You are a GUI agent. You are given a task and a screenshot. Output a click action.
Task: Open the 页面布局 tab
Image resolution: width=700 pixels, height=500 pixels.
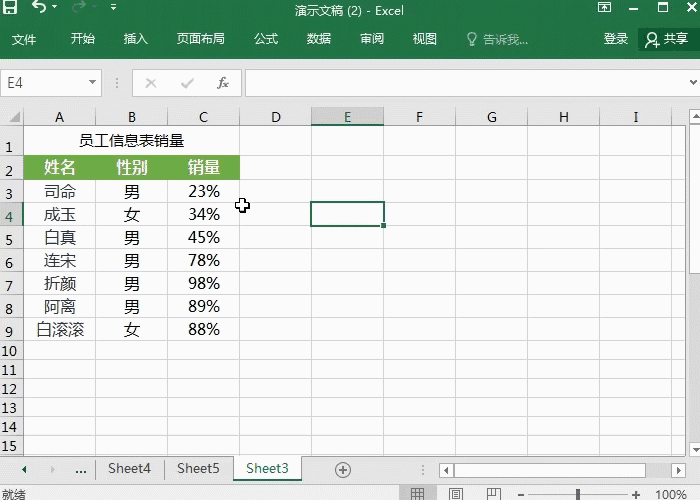point(200,39)
